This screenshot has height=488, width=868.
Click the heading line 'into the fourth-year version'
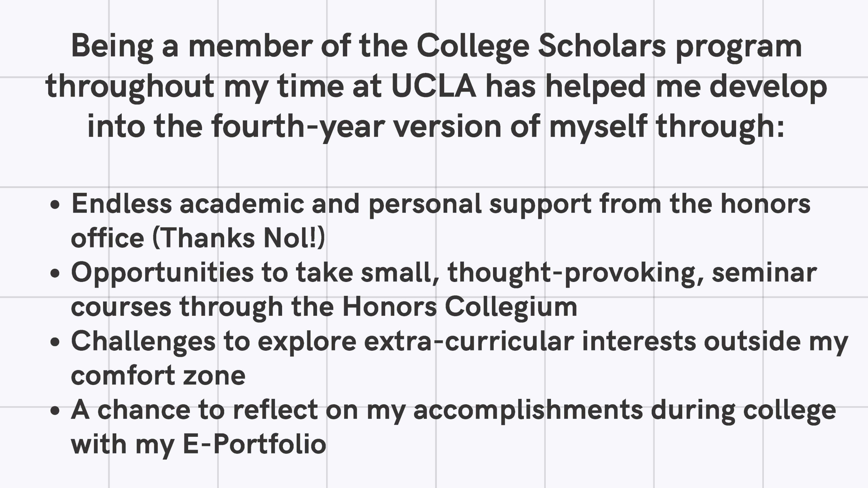[436, 127]
